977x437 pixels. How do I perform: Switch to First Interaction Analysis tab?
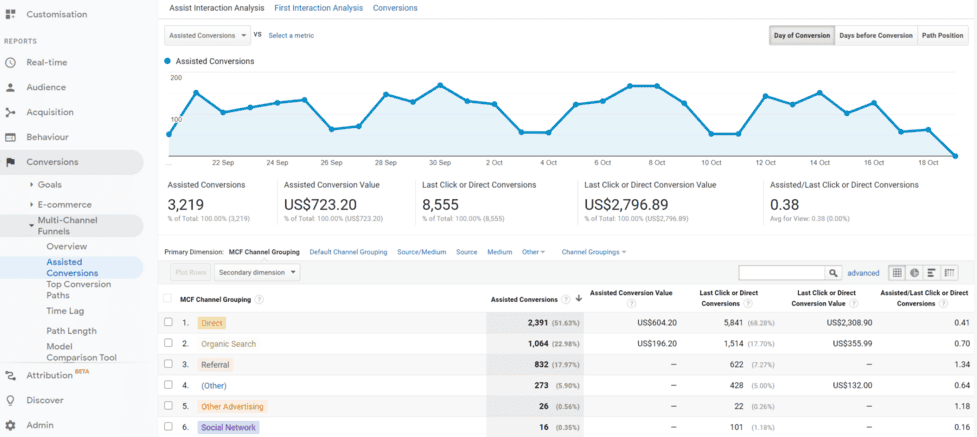tap(318, 8)
